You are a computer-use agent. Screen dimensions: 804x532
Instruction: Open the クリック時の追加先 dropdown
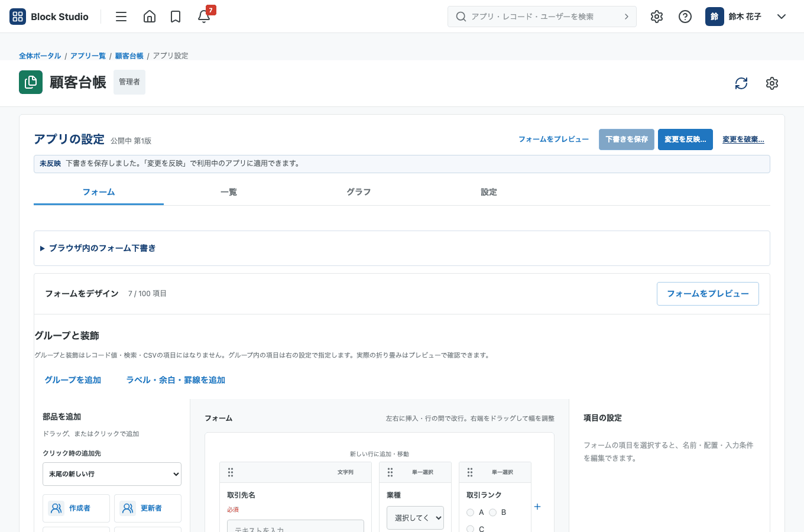tap(112, 474)
